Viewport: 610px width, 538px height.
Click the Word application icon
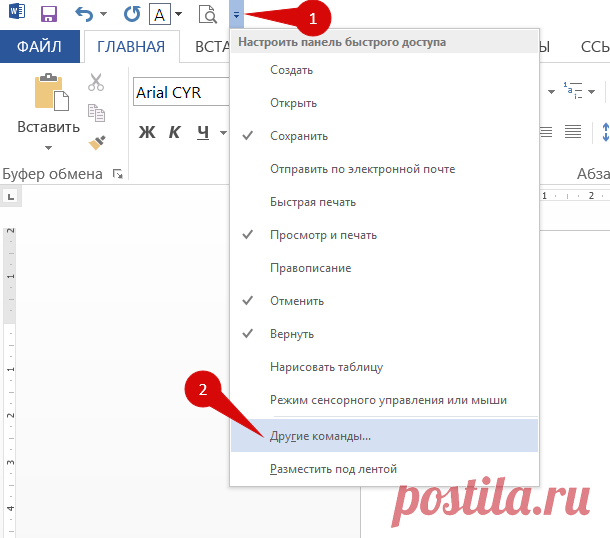[17, 11]
